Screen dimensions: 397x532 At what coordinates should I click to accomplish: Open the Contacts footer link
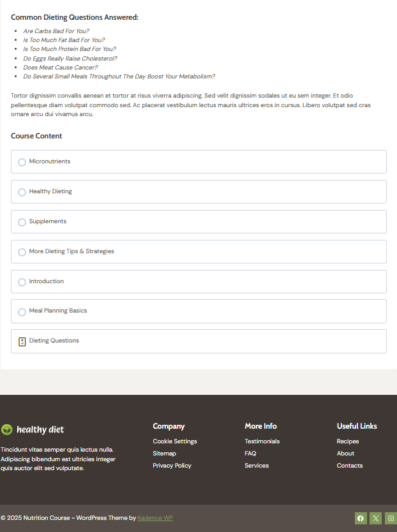coord(350,466)
